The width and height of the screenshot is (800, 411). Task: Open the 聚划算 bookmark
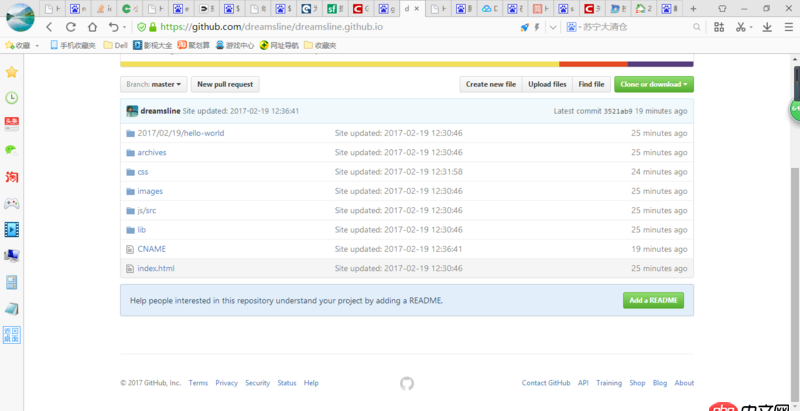tap(194, 46)
